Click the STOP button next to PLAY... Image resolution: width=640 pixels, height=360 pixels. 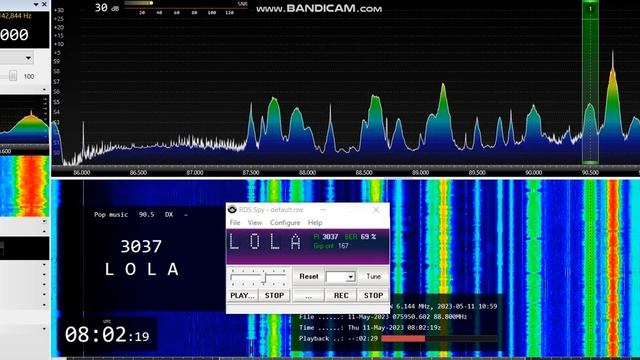[274, 296]
